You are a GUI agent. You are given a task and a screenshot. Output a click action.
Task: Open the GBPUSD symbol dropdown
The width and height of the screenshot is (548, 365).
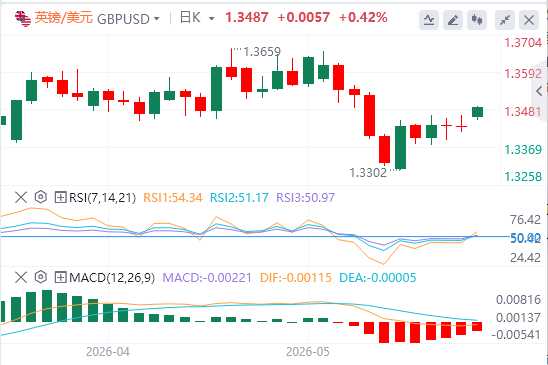pyautogui.click(x=128, y=19)
